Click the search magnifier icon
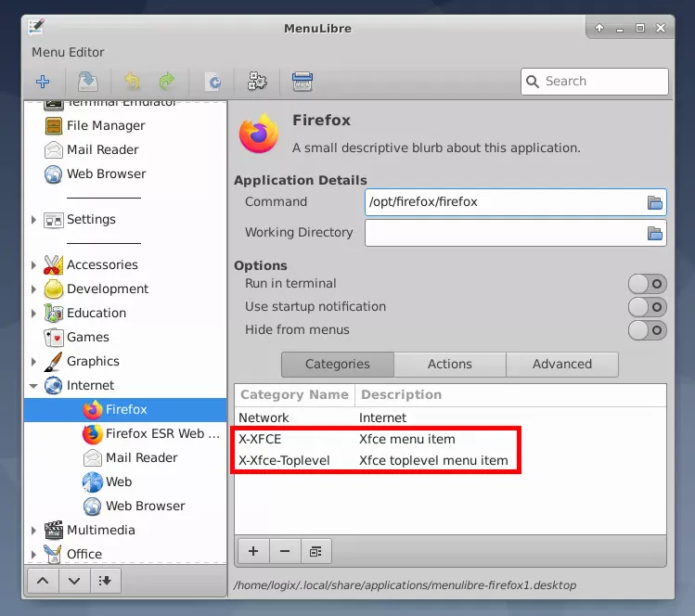The image size is (695, 616). [x=533, y=82]
